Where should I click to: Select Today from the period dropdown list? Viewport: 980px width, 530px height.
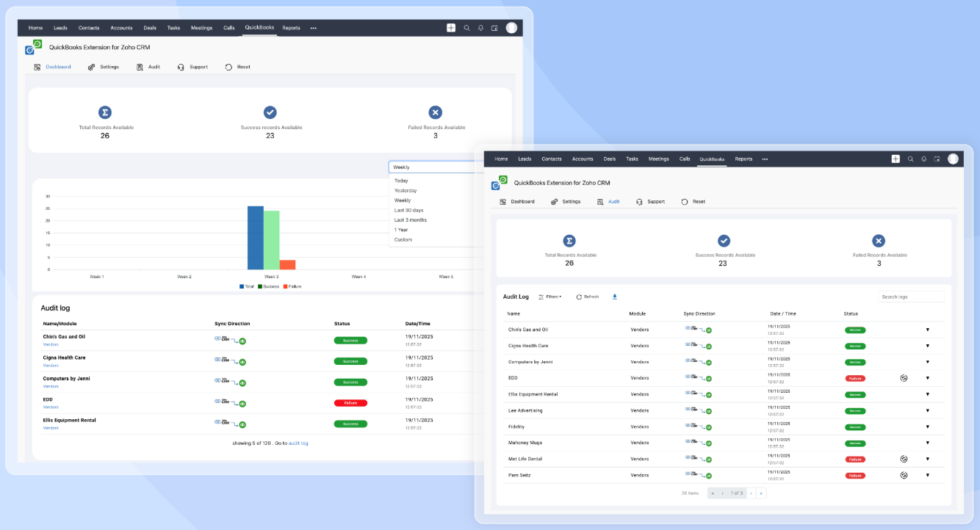[401, 181]
